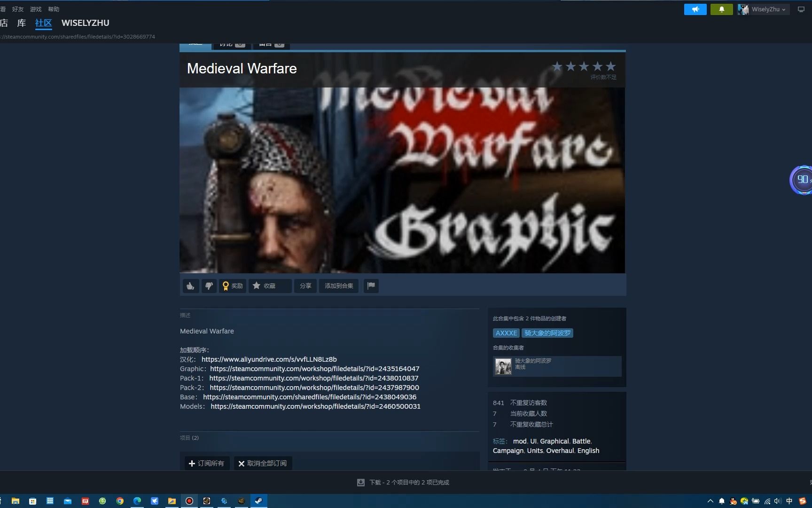Open File Explorer from the taskbar
Image resolution: width=812 pixels, height=508 pixels.
tap(16, 501)
